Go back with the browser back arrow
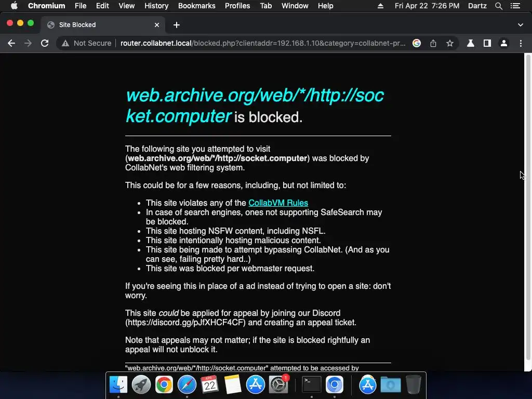 tap(11, 43)
